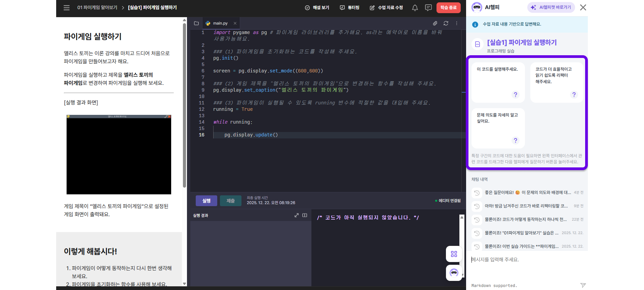Open the editor three-dot more options menu

coord(457,23)
